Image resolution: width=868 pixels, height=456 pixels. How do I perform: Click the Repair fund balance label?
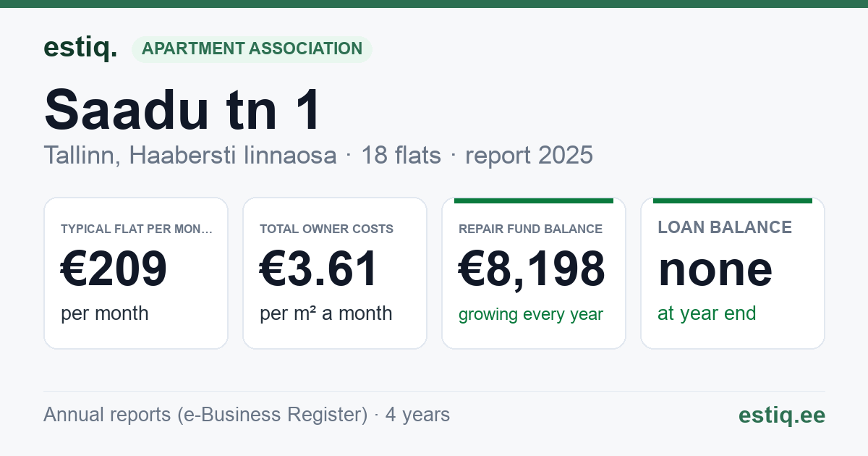(x=531, y=229)
